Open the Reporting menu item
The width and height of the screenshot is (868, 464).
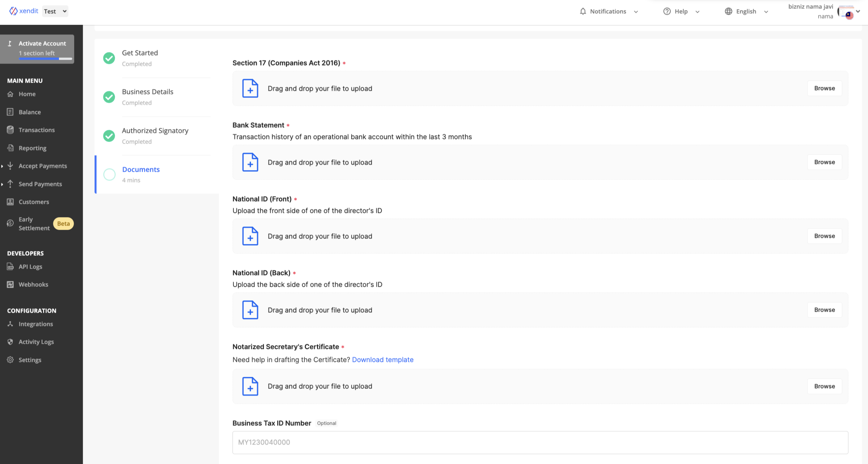32,148
